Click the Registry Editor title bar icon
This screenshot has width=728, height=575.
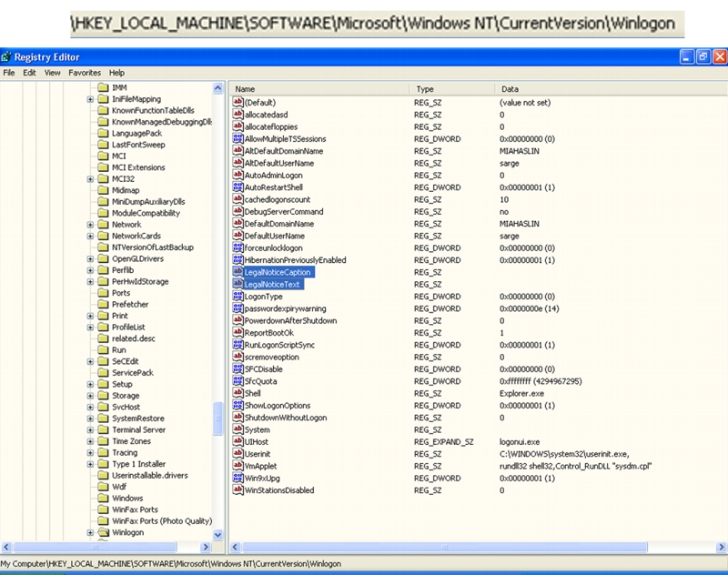pos(6,57)
